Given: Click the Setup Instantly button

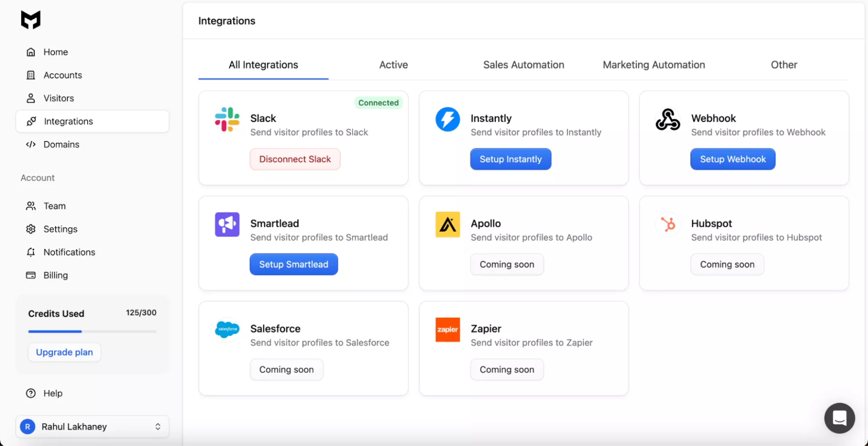Looking at the screenshot, I should coord(510,159).
